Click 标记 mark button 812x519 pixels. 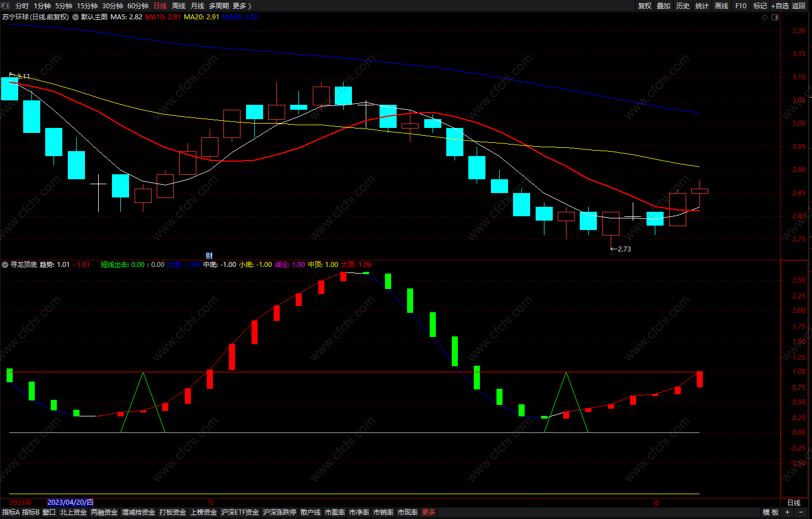760,6
